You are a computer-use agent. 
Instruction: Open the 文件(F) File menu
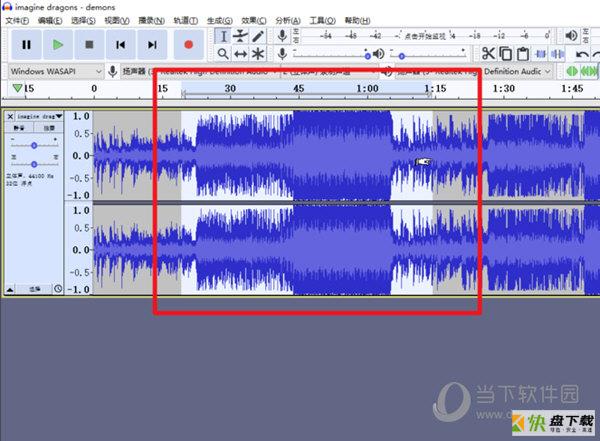tap(17, 21)
